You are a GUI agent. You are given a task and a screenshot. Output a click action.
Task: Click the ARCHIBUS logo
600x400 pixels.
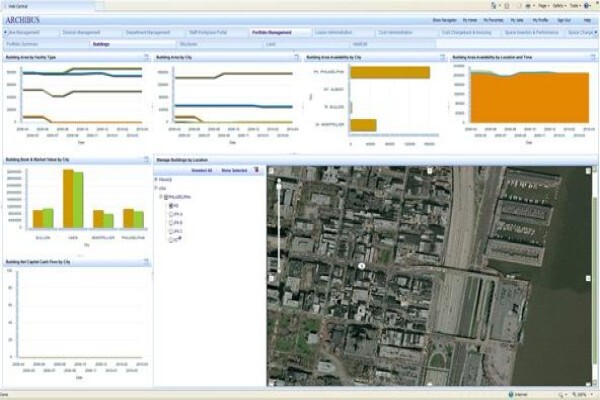click(x=23, y=20)
